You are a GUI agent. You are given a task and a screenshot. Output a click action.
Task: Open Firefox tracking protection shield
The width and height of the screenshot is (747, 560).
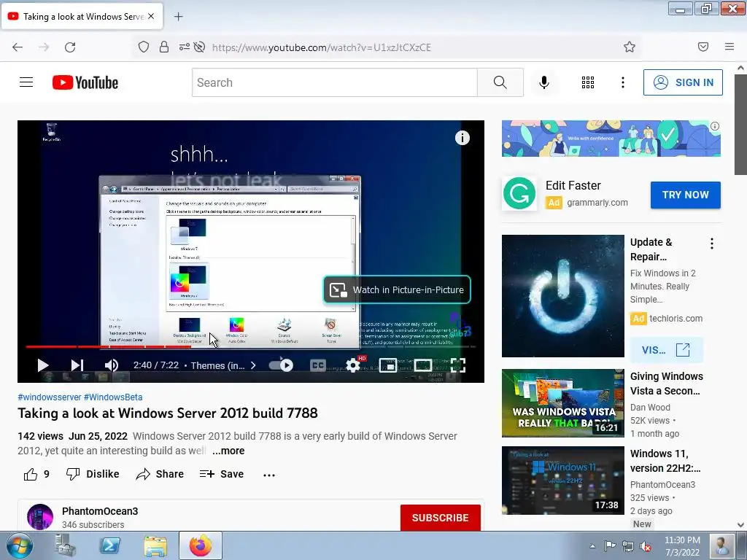pos(144,47)
